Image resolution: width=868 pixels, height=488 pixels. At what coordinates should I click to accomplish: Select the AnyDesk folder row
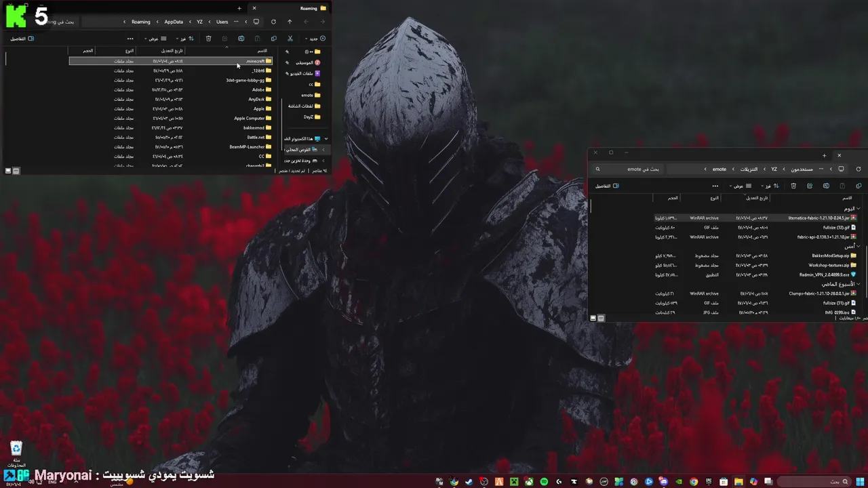tap(170, 99)
